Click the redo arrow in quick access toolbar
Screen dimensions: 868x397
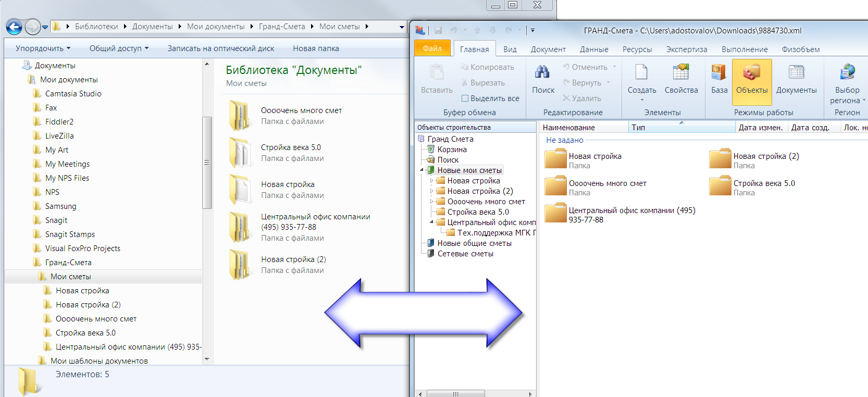point(509,30)
